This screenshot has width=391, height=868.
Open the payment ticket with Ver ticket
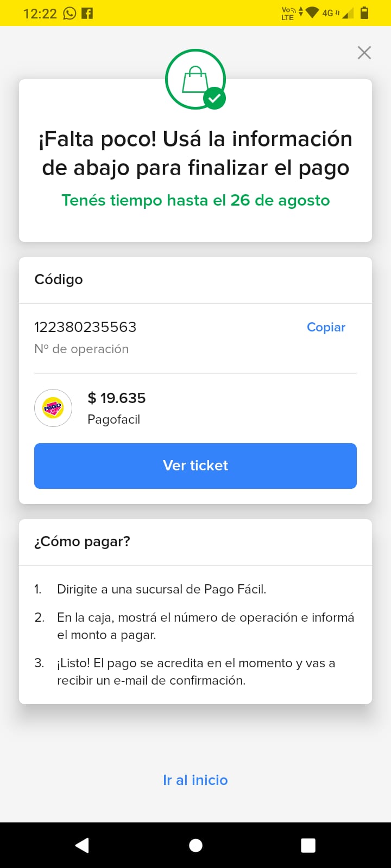[x=195, y=466]
